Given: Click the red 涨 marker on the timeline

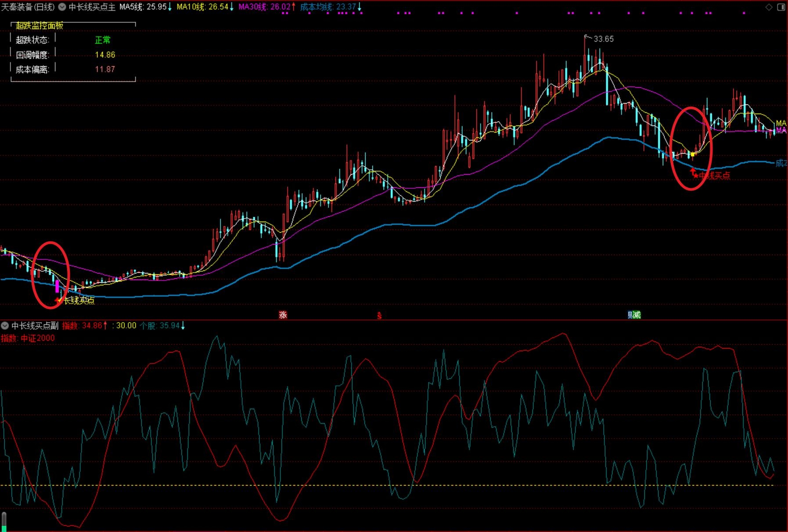Looking at the screenshot, I should click(x=283, y=315).
